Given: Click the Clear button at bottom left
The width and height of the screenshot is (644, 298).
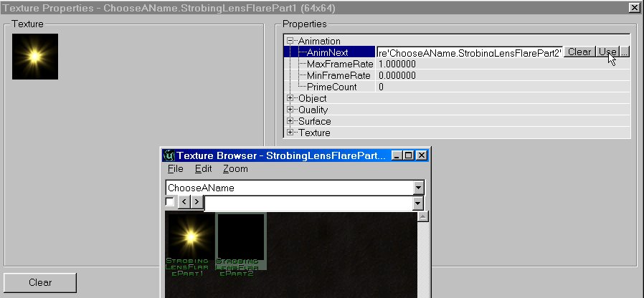Looking at the screenshot, I should (40, 282).
